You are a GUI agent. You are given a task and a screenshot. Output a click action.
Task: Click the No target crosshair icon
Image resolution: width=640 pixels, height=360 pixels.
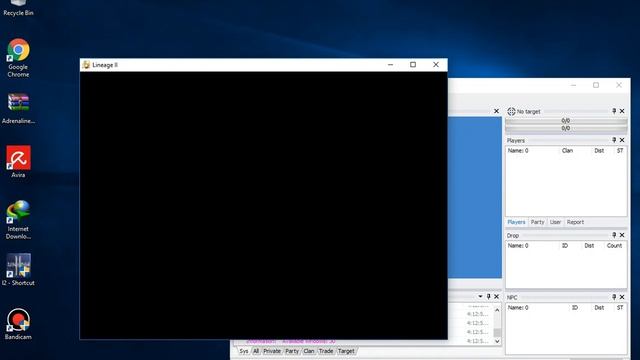(511, 111)
